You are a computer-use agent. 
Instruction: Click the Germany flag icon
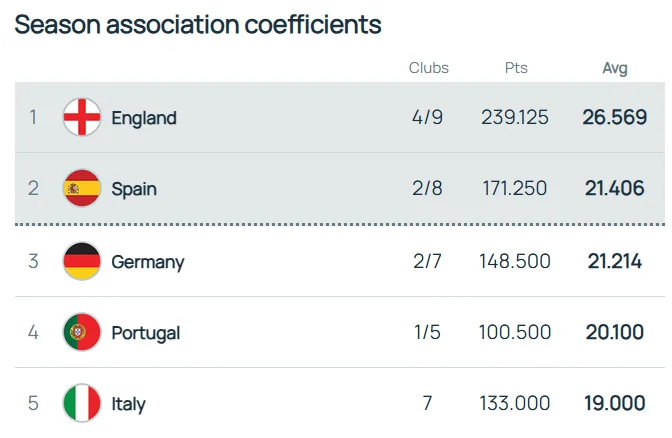tap(82, 261)
